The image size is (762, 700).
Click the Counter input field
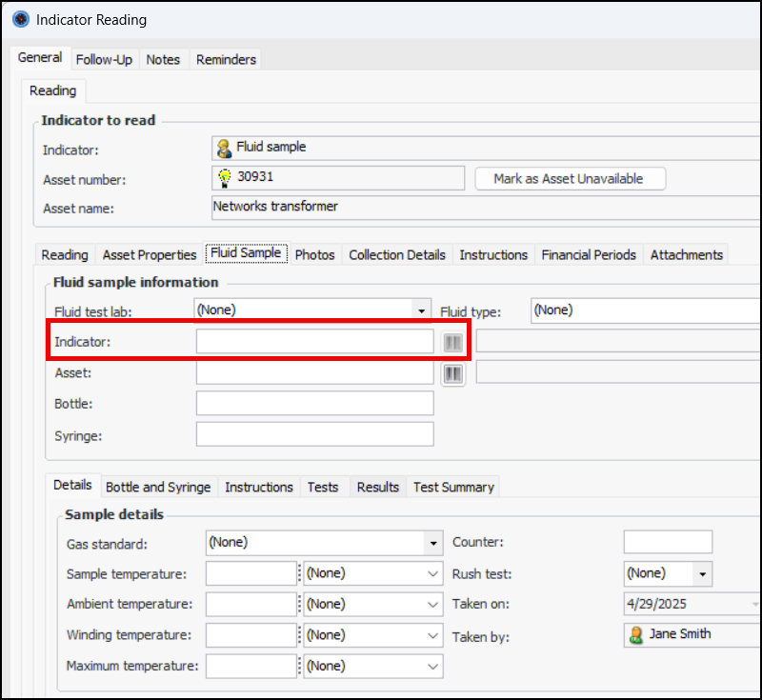tap(667, 542)
